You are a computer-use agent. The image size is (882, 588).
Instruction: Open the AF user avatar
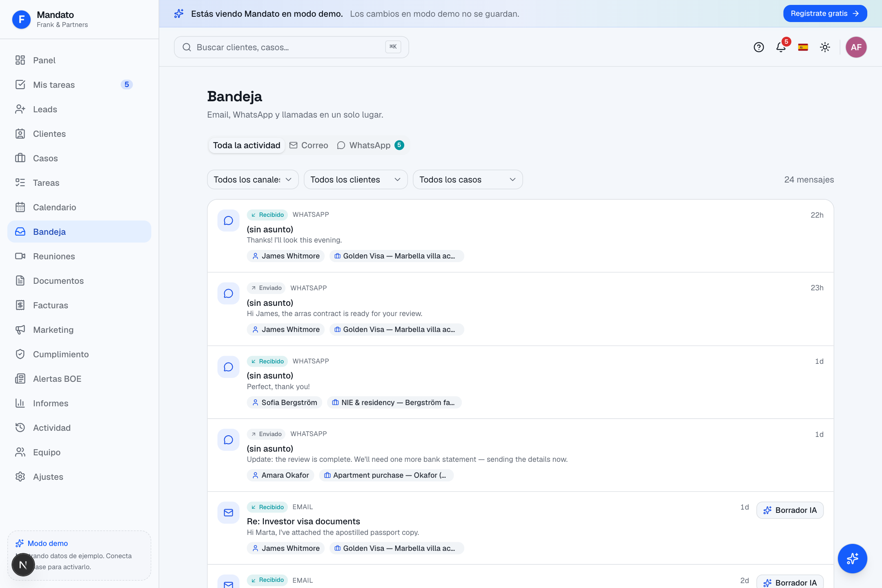pos(856,47)
